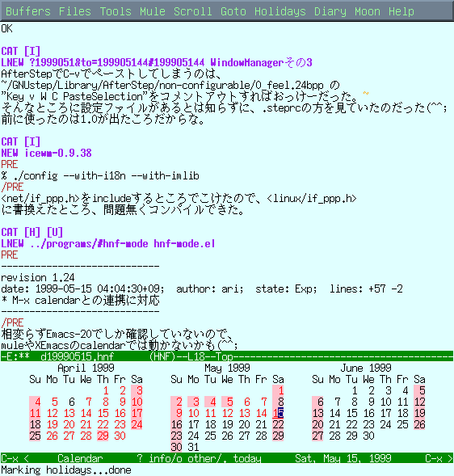The width and height of the screenshot is (454, 476).
Task: Open the Help menu
Action: pos(401,11)
